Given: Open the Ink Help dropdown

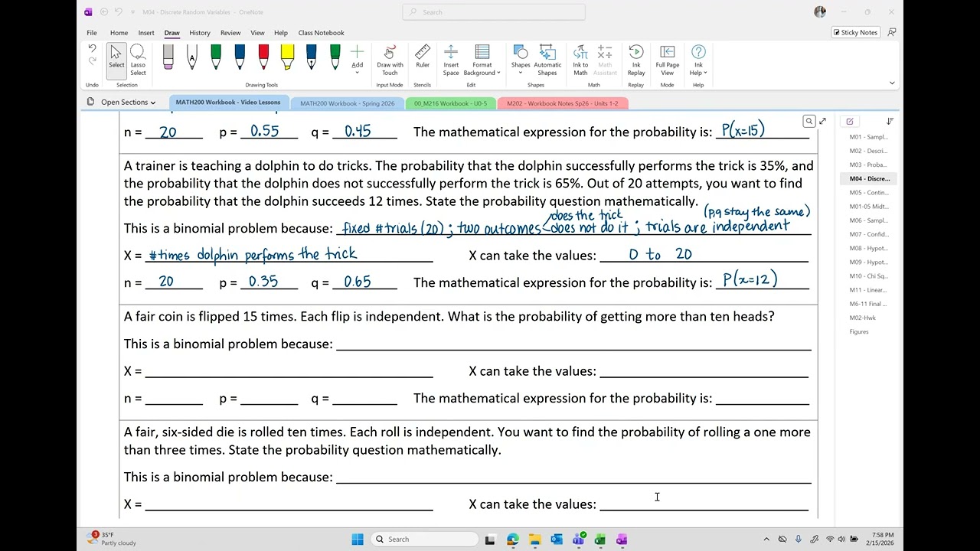Looking at the screenshot, I should [698, 60].
